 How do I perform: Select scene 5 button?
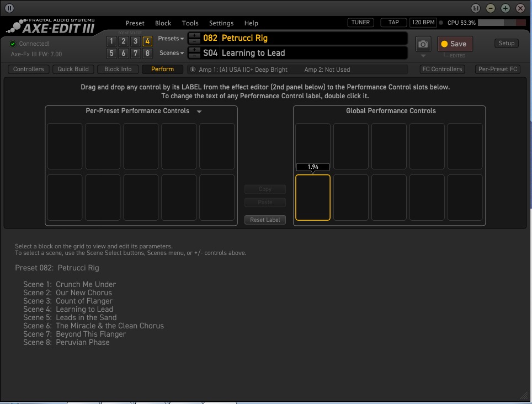pyautogui.click(x=111, y=53)
